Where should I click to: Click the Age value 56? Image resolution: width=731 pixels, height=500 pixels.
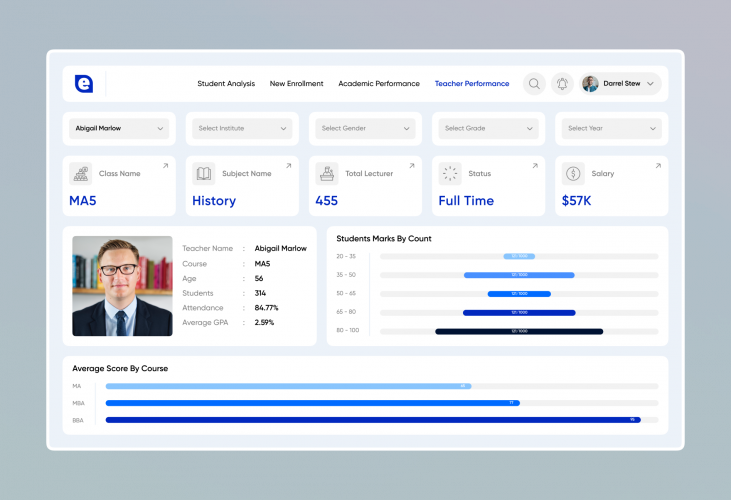click(x=259, y=279)
